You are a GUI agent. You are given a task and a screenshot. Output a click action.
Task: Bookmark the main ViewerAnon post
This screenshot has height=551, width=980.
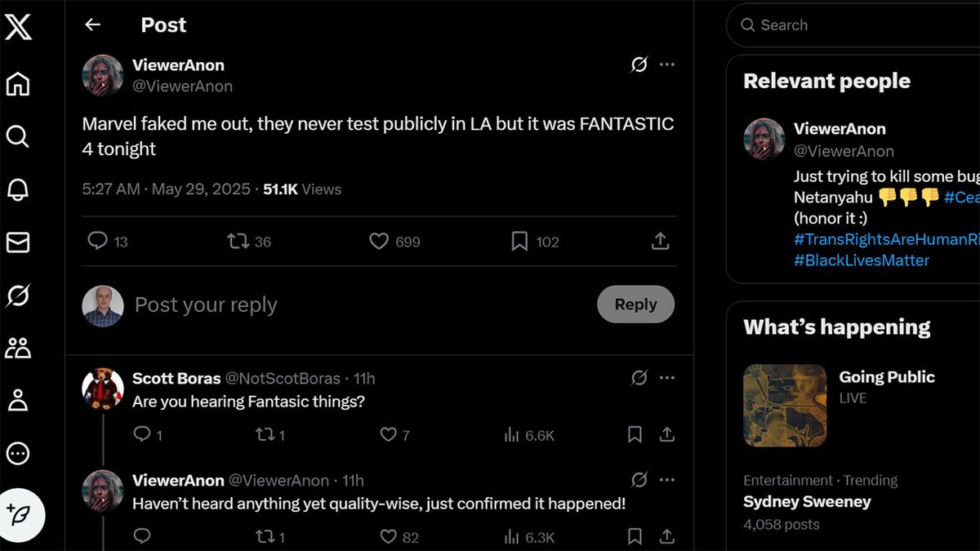519,242
